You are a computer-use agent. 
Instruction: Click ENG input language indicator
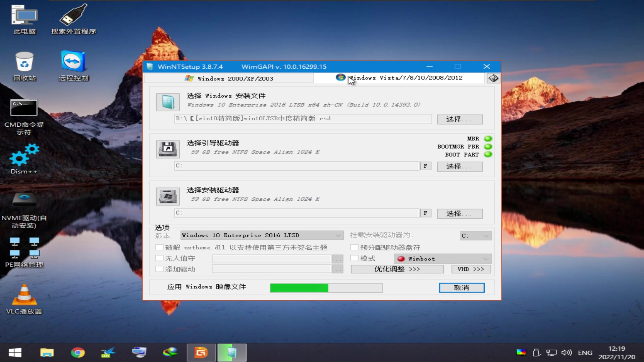pos(585,353)
